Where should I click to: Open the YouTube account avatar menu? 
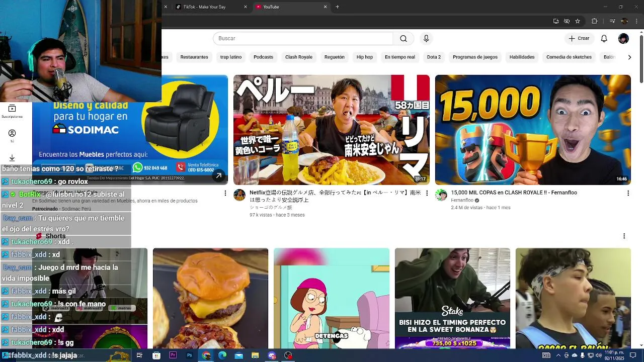[623, 39]
